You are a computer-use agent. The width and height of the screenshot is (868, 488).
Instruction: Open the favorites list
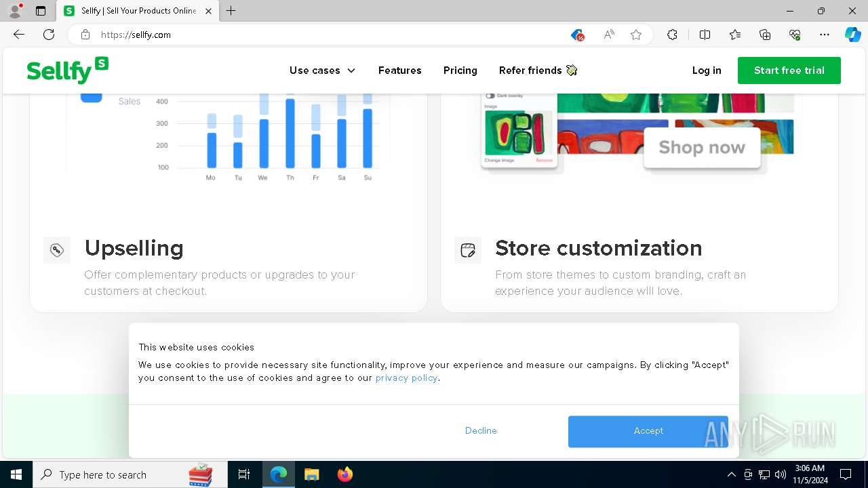point(735,35)
